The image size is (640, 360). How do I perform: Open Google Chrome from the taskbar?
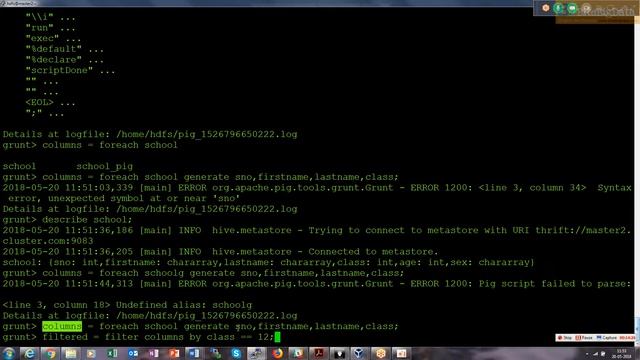[x=51, y=353]
